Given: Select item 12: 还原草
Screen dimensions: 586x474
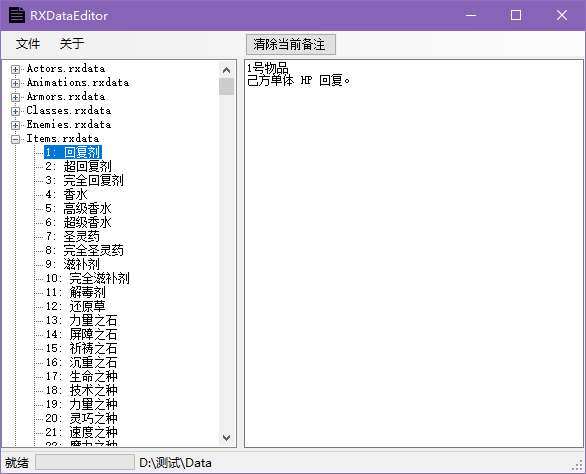Looking at the screenshot, I should coord(75,307).
